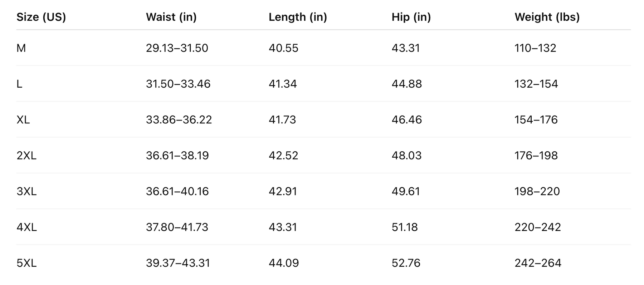
Task: Click hip value 44.88
Action: 406,84
